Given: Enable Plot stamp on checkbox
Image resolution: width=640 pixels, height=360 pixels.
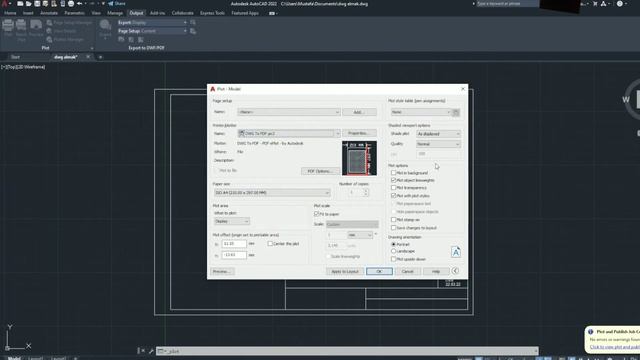Looking at the screenshot, I should 393,220.
